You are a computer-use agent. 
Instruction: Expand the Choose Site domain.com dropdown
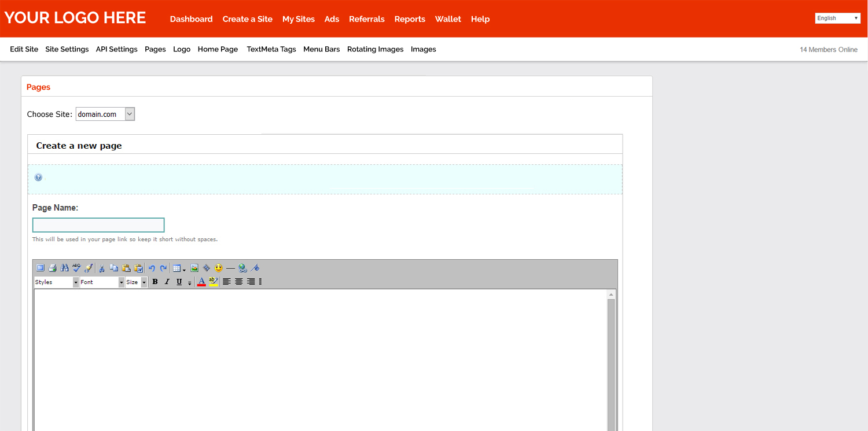(105, 114)
